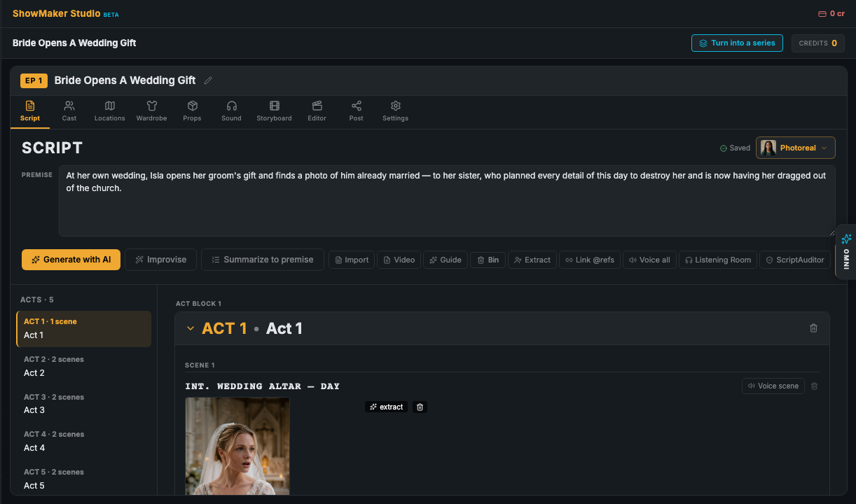Open the ScriptAuditor tool
The image size is (856, 504).
[794, 260]
